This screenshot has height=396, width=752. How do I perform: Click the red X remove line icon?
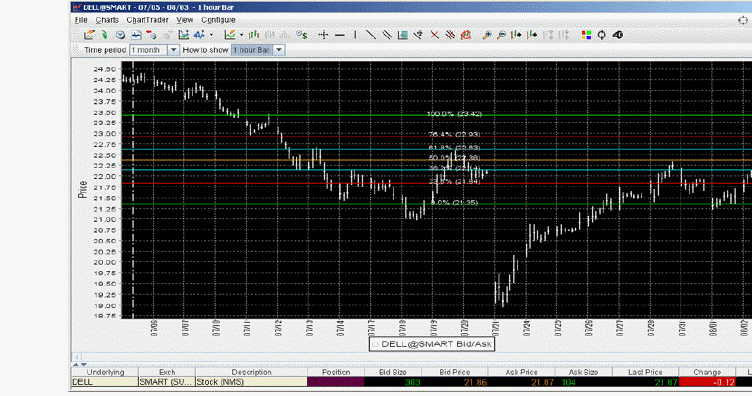(435, 35)
